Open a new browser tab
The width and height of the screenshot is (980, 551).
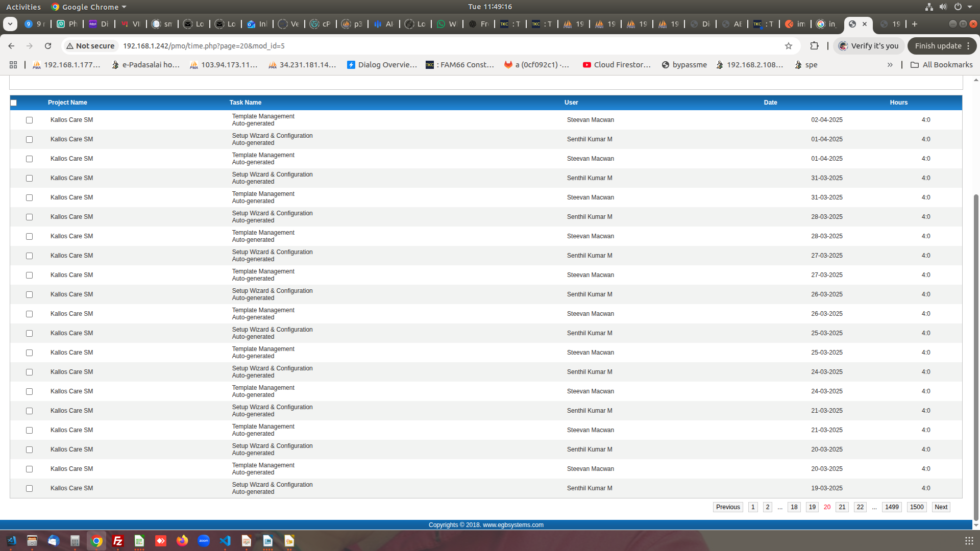pyautogui.click(x=915, y=24)
